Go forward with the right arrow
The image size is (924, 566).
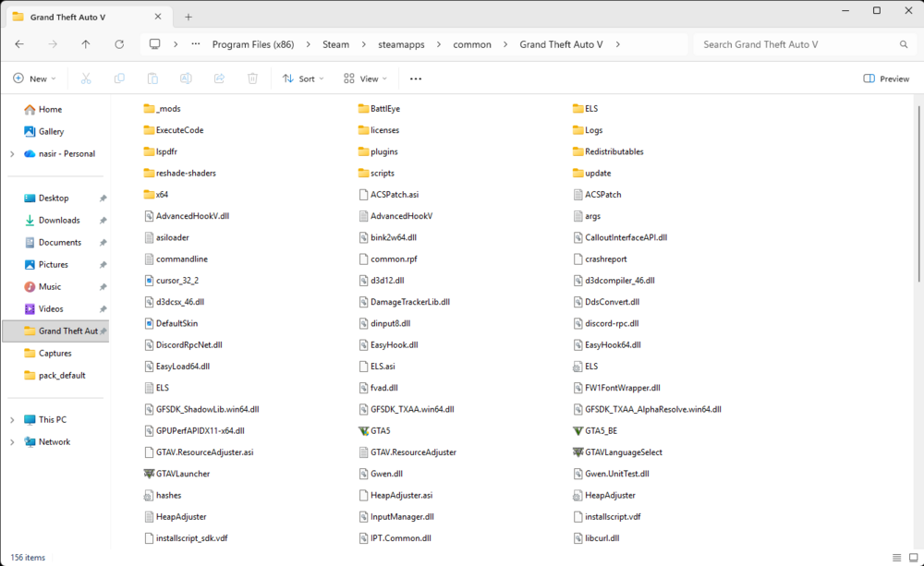coord(53,44)
